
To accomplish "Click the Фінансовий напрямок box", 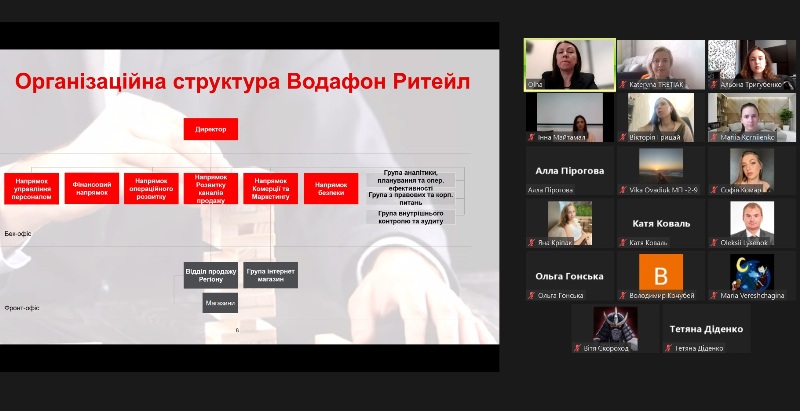I will click(x=92, y=189).
